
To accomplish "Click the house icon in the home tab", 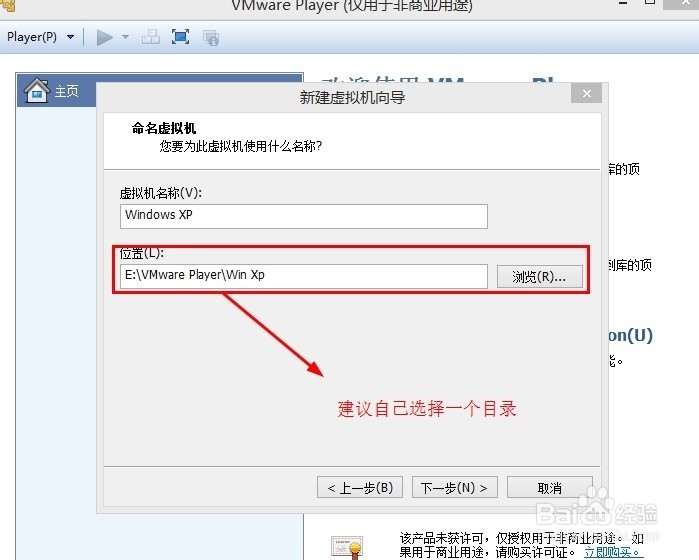I will [37, 91].
